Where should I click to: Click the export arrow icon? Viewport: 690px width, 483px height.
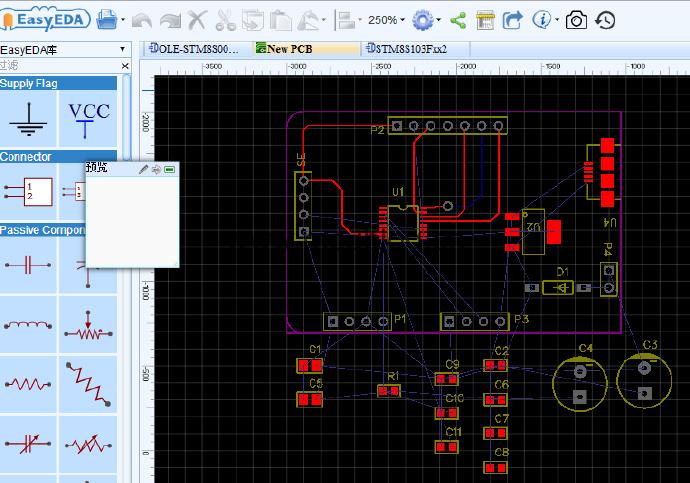tap(512, 20)
